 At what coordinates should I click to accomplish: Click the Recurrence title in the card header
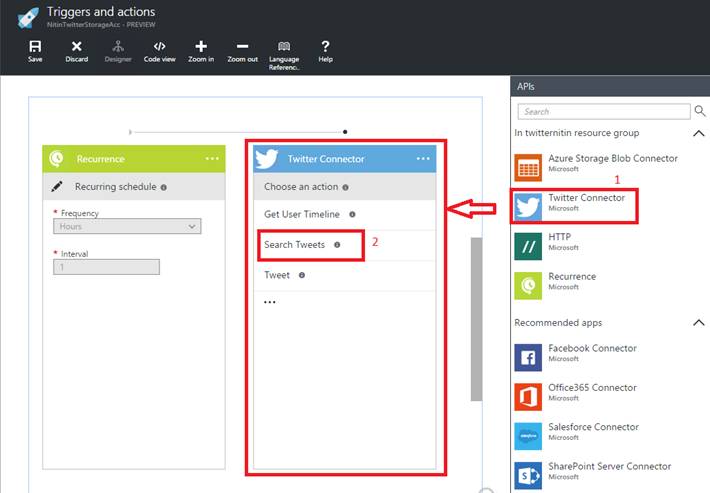click(x=101, y=159)
